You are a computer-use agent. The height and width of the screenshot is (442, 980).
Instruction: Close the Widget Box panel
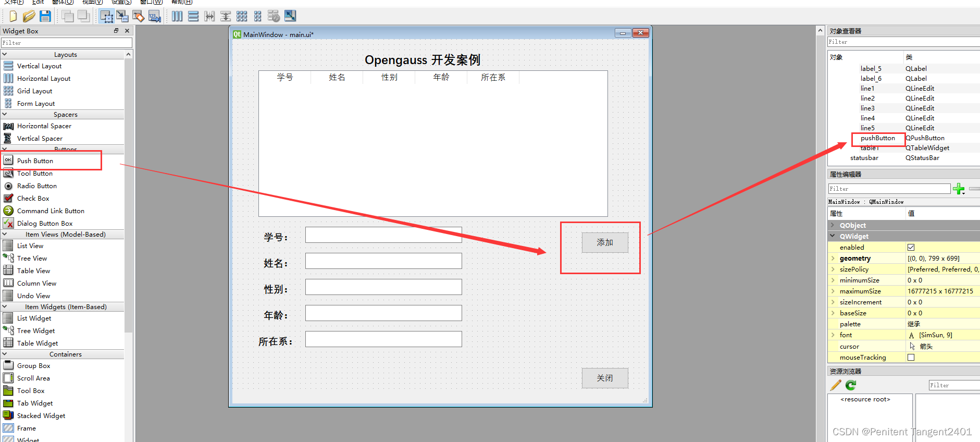127,31
